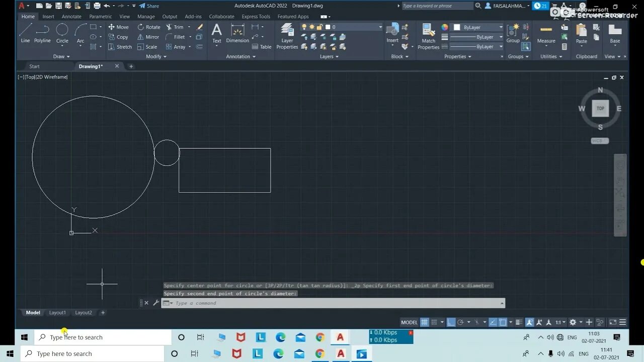Screen dimensions: 644x362
Task: Insert a Table
Action: point(262,47)
